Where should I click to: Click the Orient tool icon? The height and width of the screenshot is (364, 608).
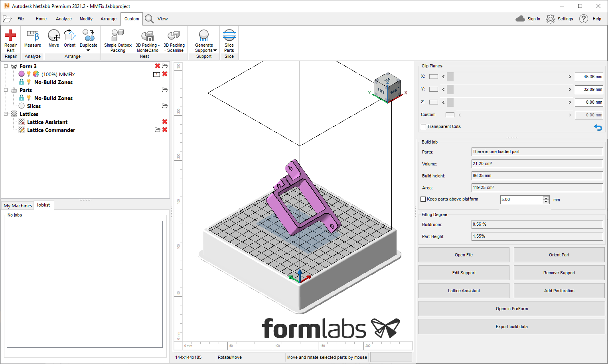[x=69, y=35]
